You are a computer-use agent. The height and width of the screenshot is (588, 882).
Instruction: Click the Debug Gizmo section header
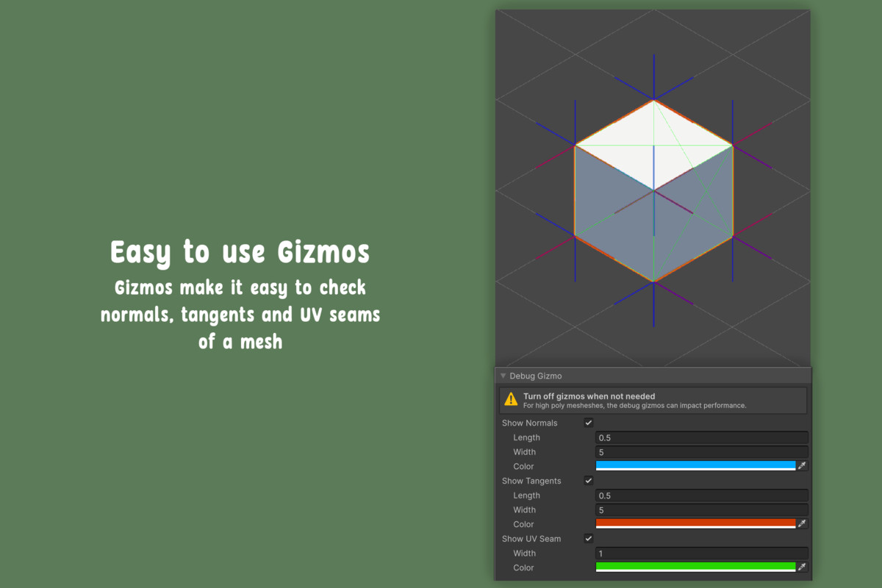point(653,376)
